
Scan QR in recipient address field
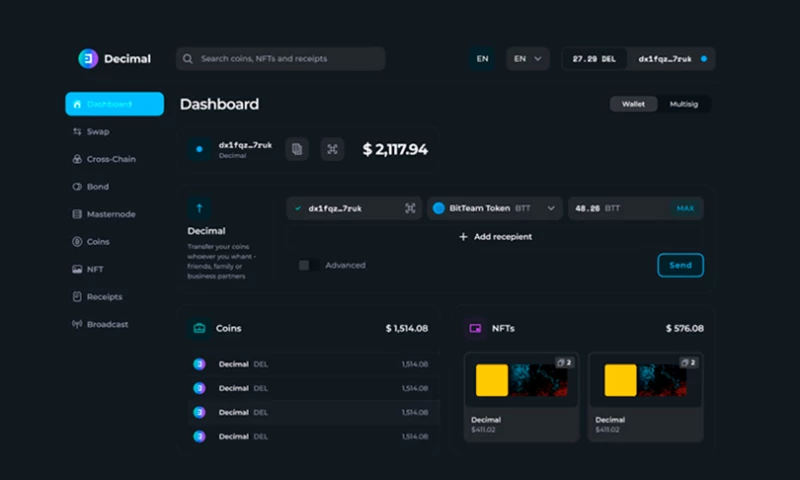tap(410, 208)
